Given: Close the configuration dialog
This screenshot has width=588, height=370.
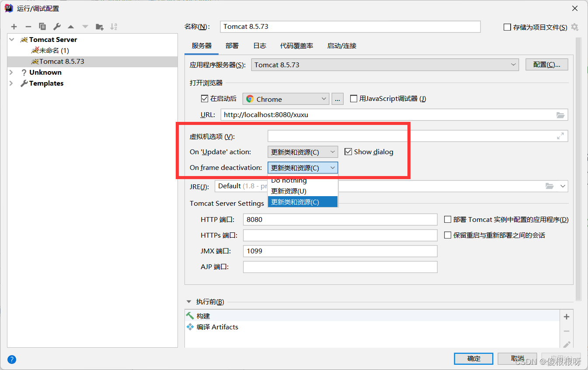Looking at the screenshot, I should 574,8.
